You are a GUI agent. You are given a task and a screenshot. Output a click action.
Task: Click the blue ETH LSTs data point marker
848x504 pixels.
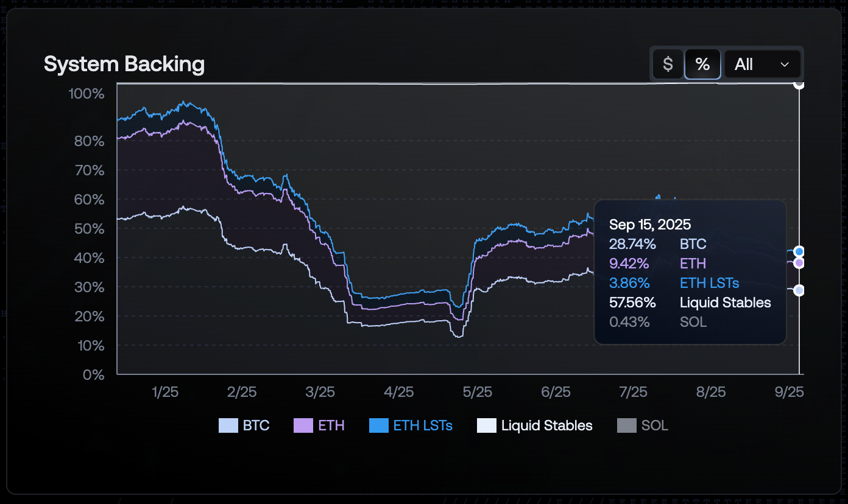coord(799,251)
